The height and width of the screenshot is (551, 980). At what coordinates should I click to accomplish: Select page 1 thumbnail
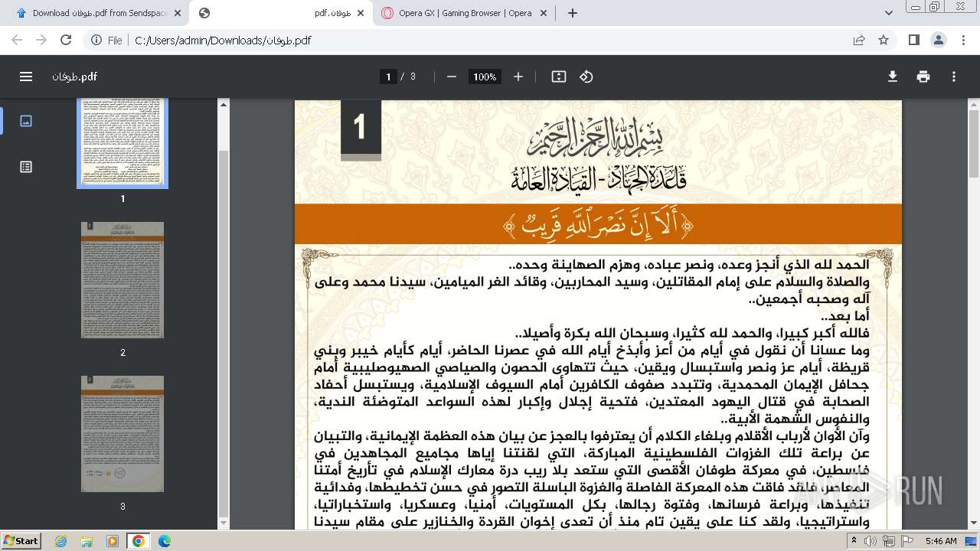[122, 144]
